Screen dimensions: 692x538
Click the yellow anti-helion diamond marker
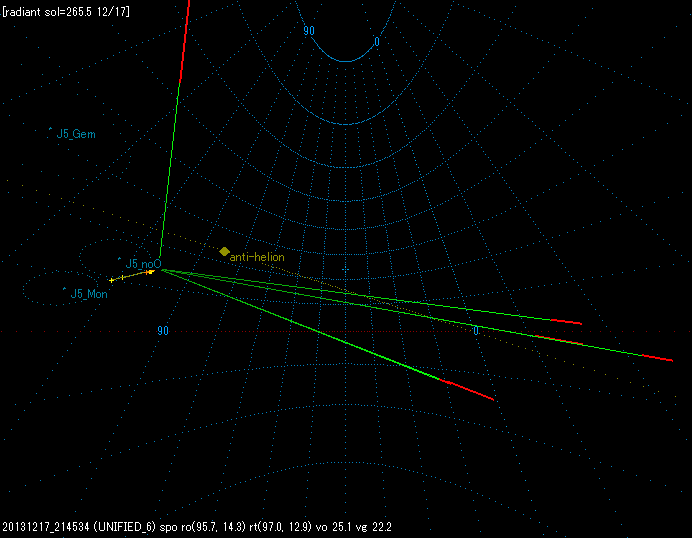coord(224,252)
